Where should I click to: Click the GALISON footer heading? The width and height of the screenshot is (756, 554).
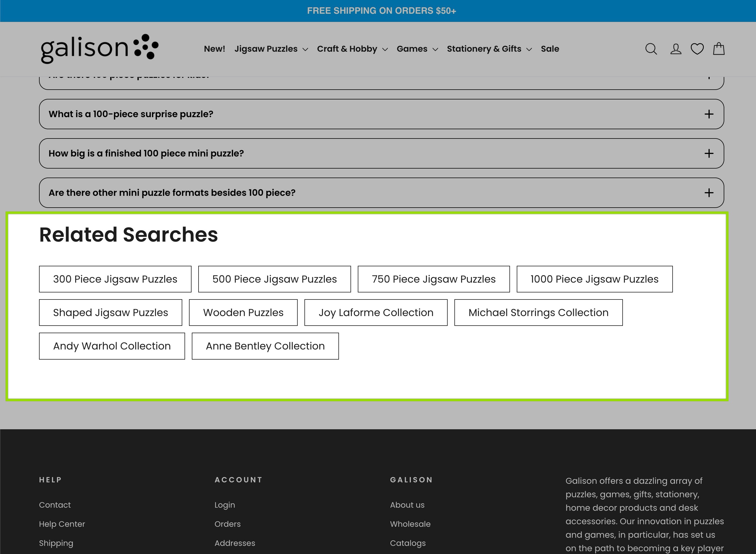pos(411,480)
